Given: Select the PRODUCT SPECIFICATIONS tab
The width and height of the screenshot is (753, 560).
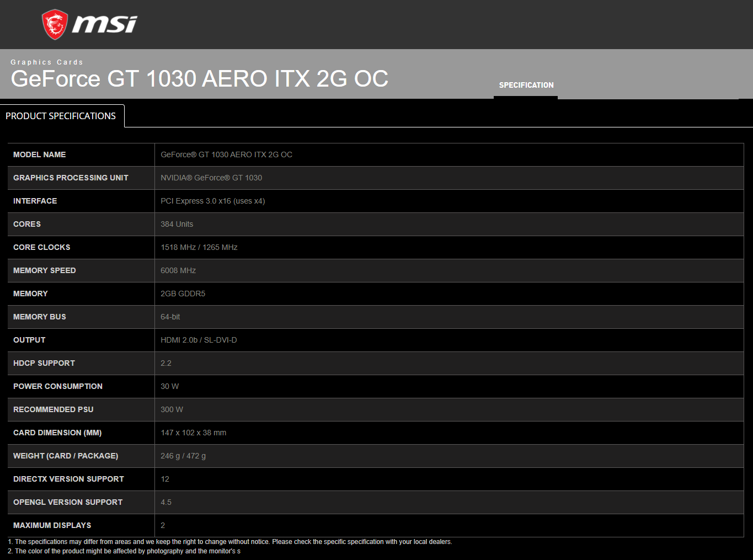Looking at the screenshot, I should (x=61, y=116).
